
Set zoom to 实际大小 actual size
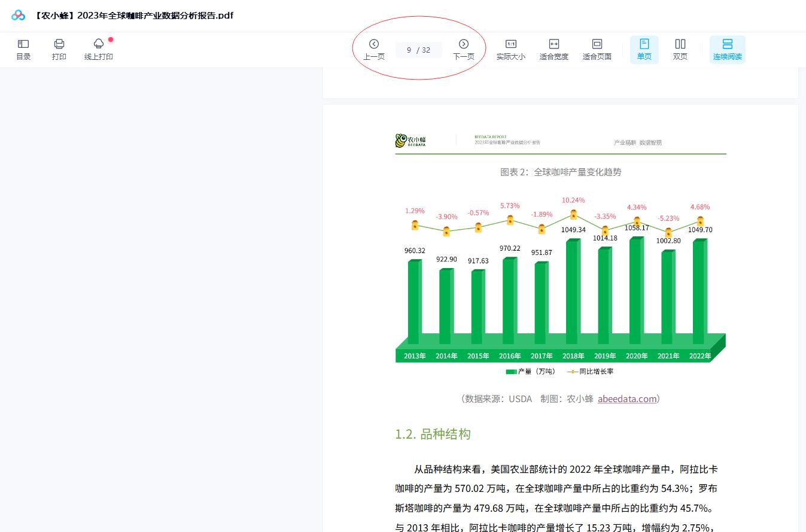tap(510, 48)
